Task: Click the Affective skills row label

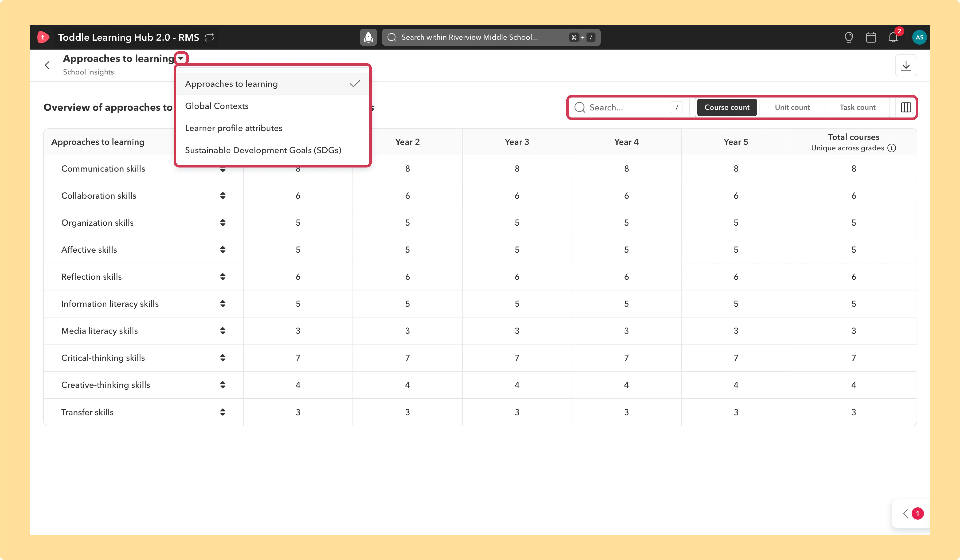Action: 89,250
